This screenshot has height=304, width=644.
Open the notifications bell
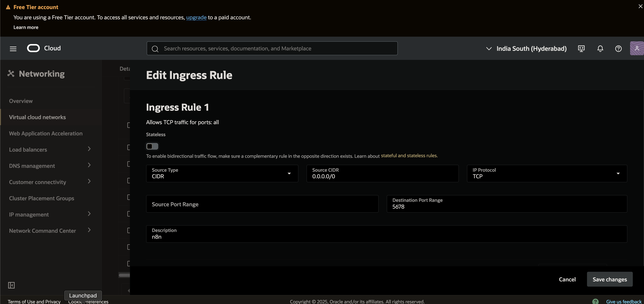pyautogui.click(x=600, y=48)
